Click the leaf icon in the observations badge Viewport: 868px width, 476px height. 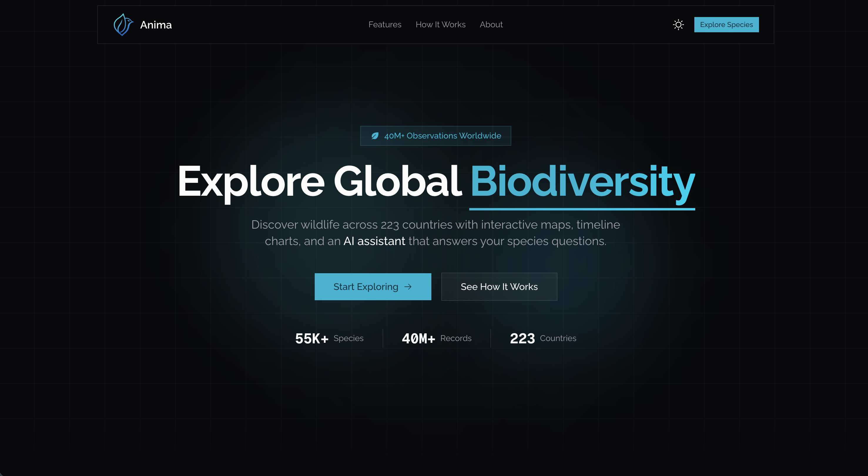click(375, 136)
